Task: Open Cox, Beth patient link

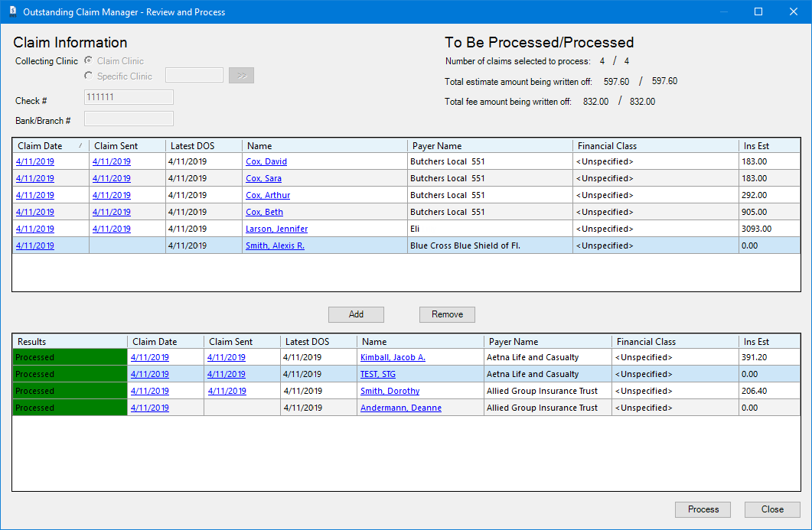Action: click(x=264, y=212)
